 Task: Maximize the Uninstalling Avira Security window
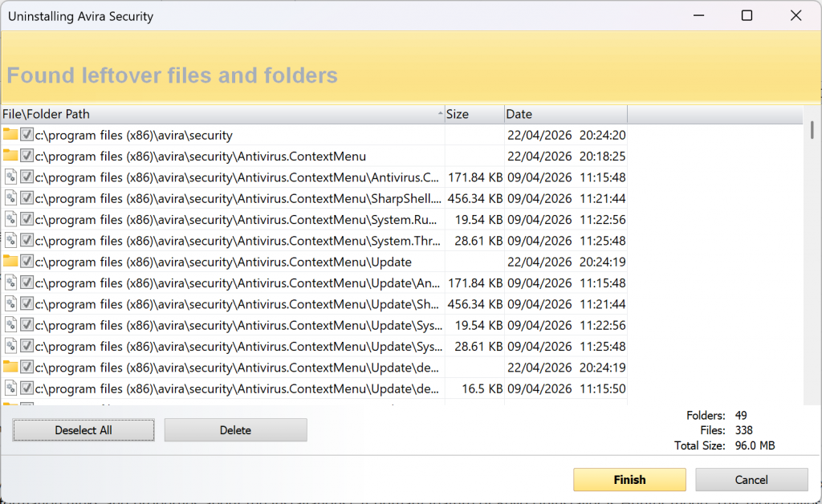[747, 16]
